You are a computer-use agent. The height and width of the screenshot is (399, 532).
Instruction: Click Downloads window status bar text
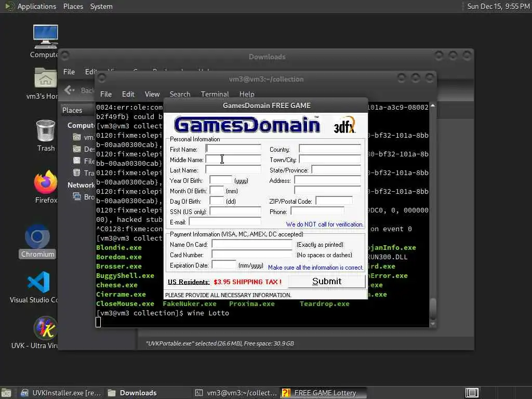[x=220, y=343]
